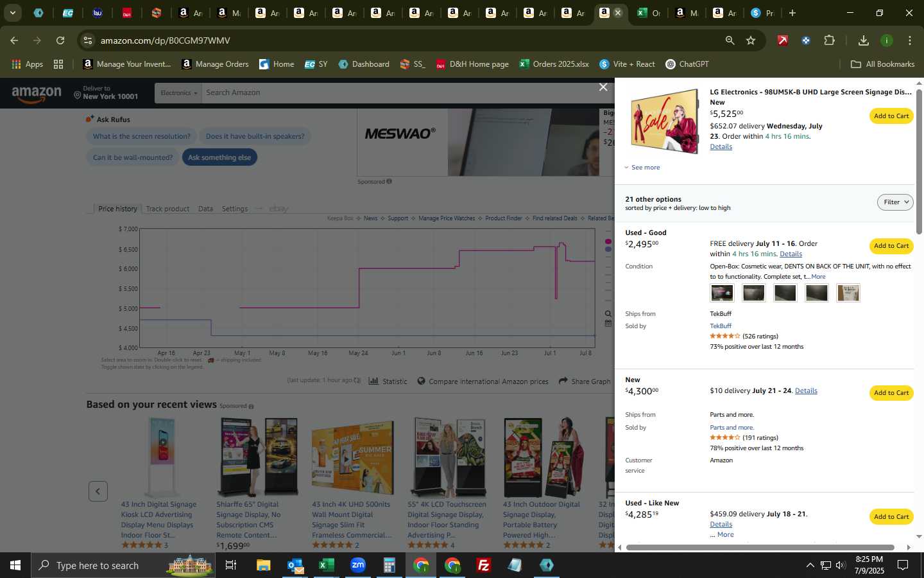
Task: Close the other-sellers offer panel
Action: (x=603, y=87)
